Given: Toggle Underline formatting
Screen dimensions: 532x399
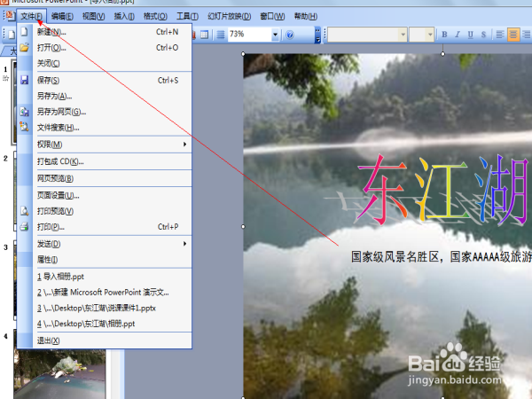Looking at the screenshot, I should pyautogui.click(x=471, y=35).
